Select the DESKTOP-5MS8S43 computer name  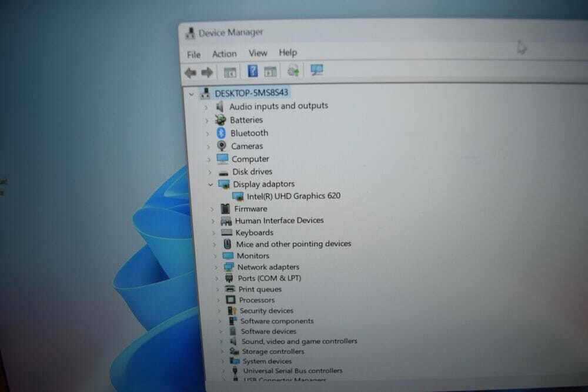(251, 93)
